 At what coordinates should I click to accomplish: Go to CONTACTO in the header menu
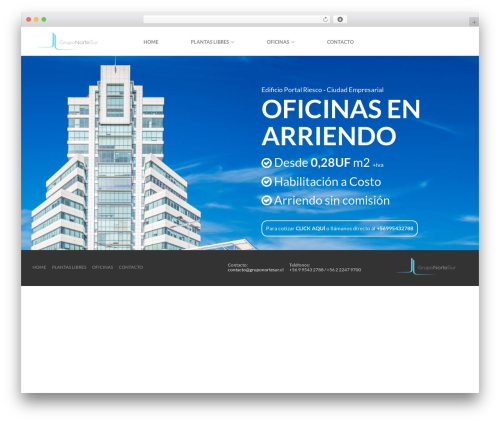[340, 42]
